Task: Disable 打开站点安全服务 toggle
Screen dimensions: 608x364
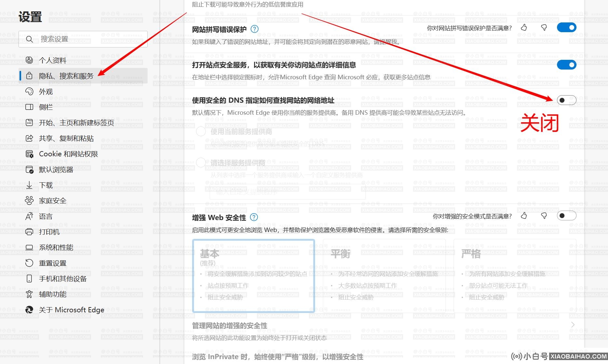Action: [x=566, y=65]
